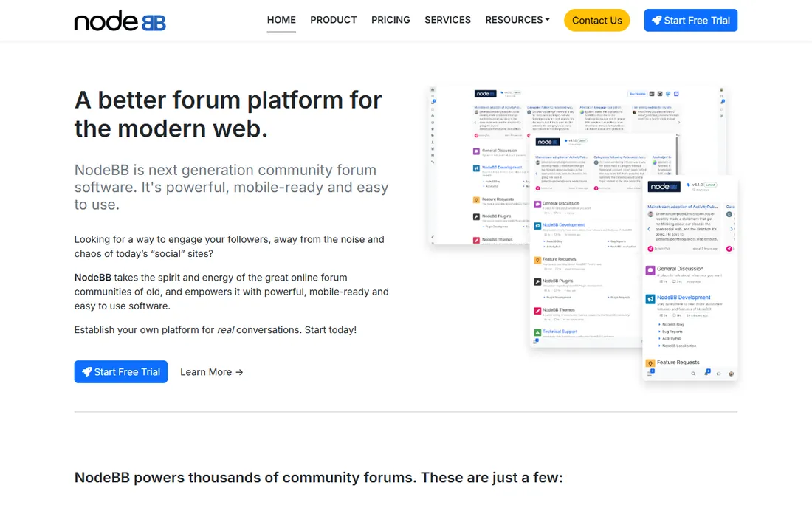Screen dimensions: 812x508
Task: Click Start Free Trial below the intro text
Action: (x=120, y=372)
